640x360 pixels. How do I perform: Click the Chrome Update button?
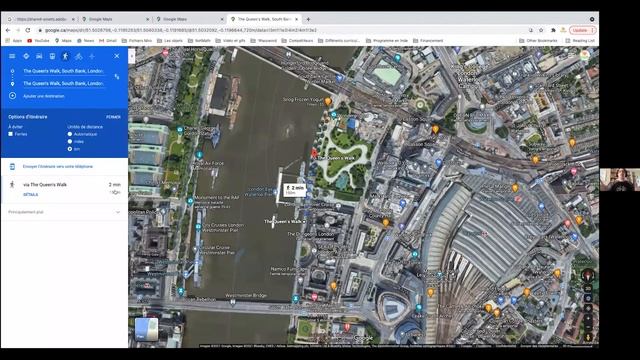point(582,30)
